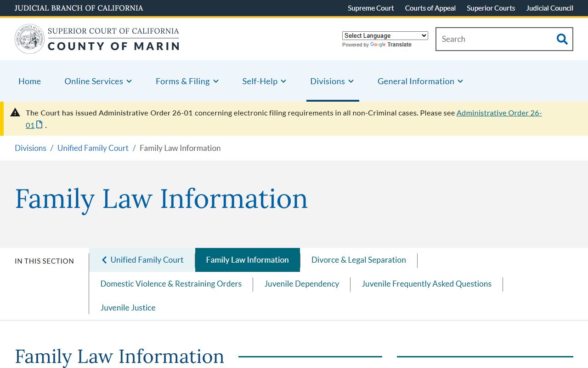Expand the Forms & Filing menu
The height and width of the screenshot is (368, 588).
click(187, 81)
